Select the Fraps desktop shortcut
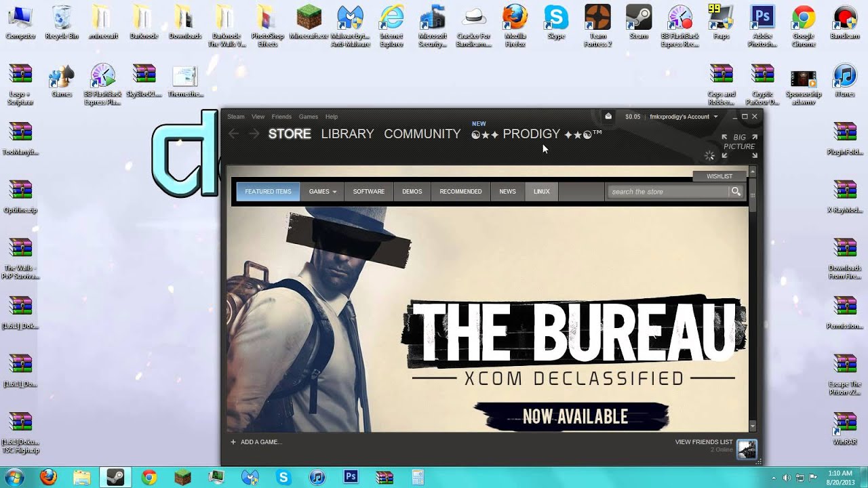868x488 pixels. click(722, 23)
